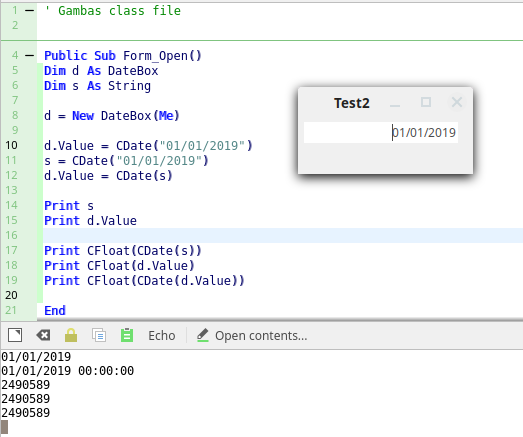This screenshot has width=523, height=437.
Task: Toggle the Echo option
Action: pyautogui.click(x=162, y=336)
